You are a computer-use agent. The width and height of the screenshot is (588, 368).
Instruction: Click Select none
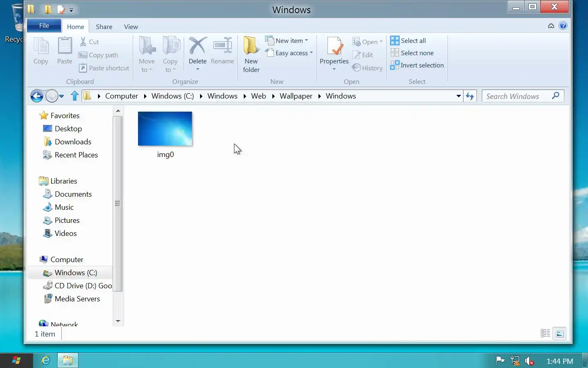(x=412, y=53)
